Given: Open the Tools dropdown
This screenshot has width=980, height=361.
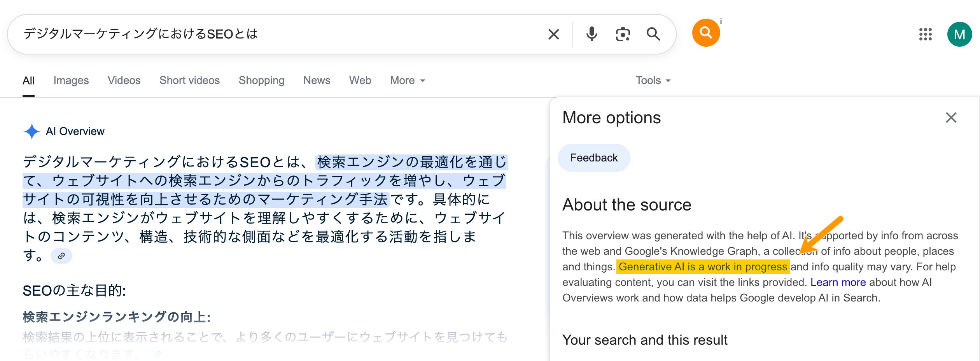Looking at the screenshot, I should click(x=652, y=81).
